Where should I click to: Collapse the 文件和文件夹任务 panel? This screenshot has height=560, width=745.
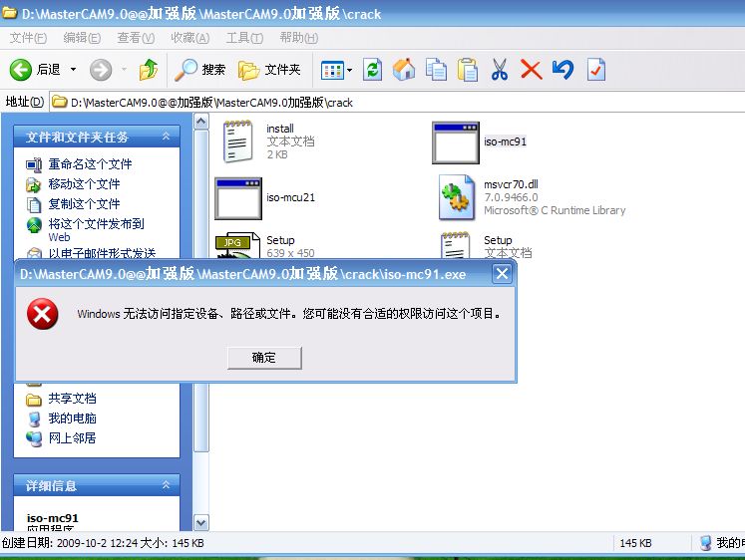pyautogui.click(x=166, y=137)
